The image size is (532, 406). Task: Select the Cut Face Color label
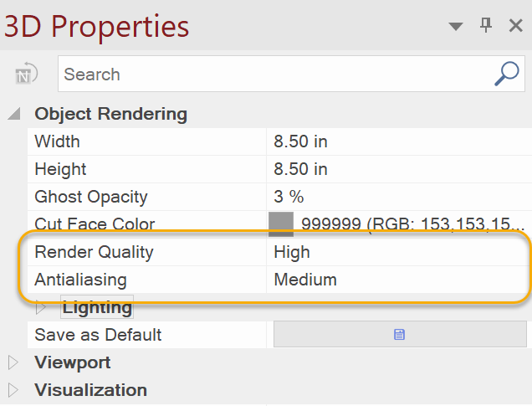(x=95, y=224)
